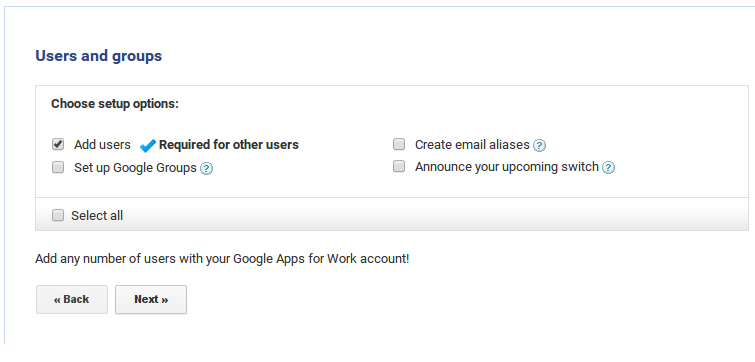Screen dimensions: 755x362
Task: Click the Google Apps for Work account sentence
Action: pos(222,259)
